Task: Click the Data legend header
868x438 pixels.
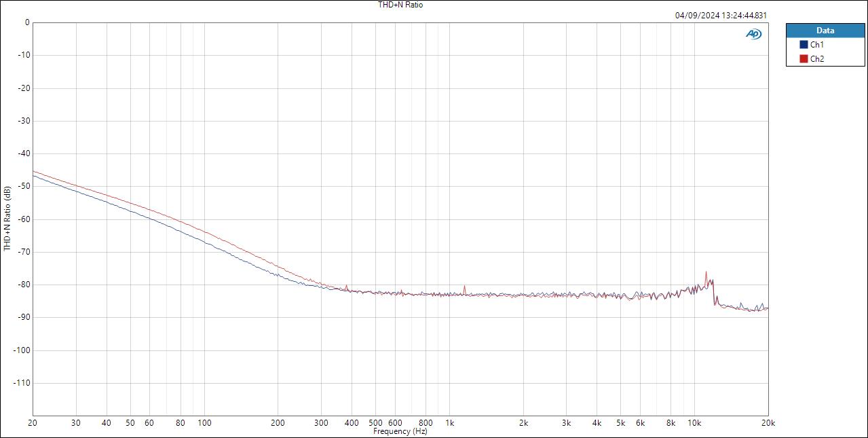Action: [x=825, y=30]
